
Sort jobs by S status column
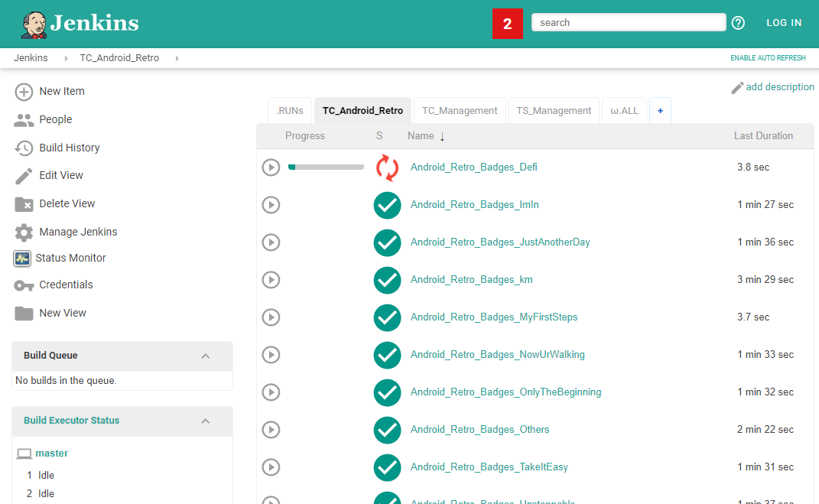coord(379,136)
